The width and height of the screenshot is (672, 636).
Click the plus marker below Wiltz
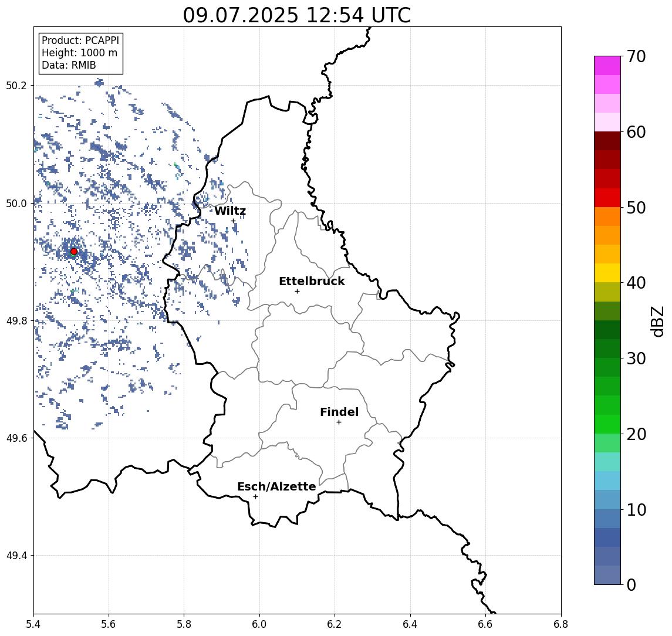234,221
